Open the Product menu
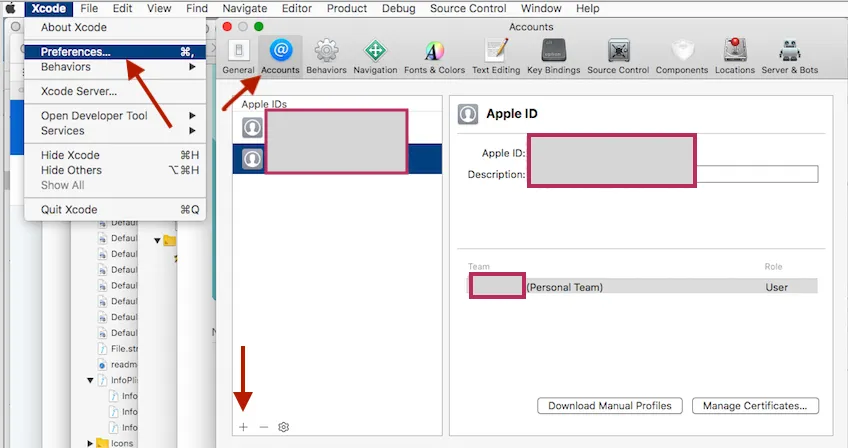The width and height of the screenshot is (848, 448). pyautogui.click(x=347, y=8)
